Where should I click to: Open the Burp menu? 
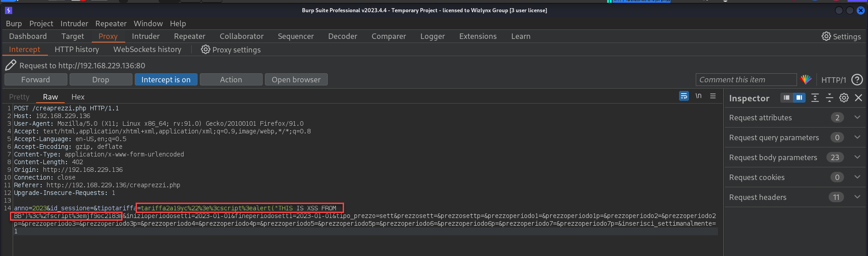(14, 24)
